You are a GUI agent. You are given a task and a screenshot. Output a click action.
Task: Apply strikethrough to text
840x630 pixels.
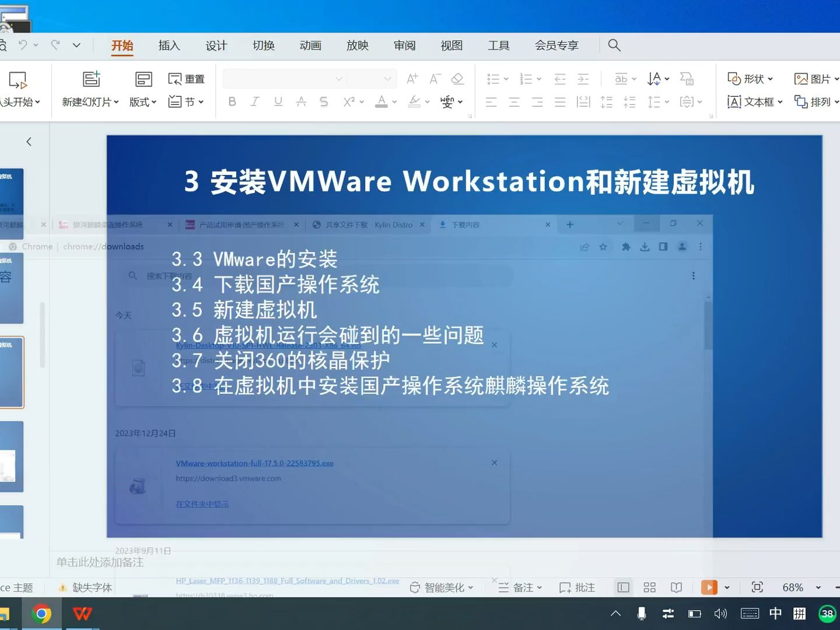[x=323, y=101]
